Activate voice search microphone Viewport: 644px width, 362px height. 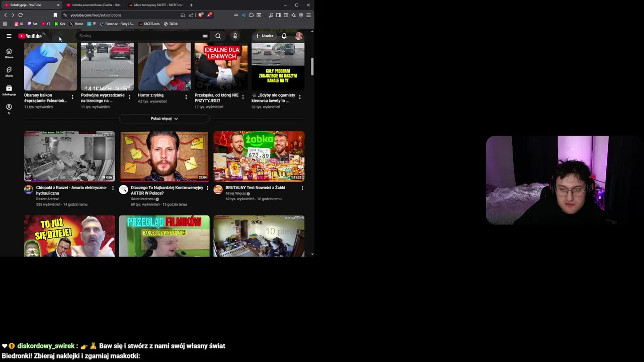point(235,36)
